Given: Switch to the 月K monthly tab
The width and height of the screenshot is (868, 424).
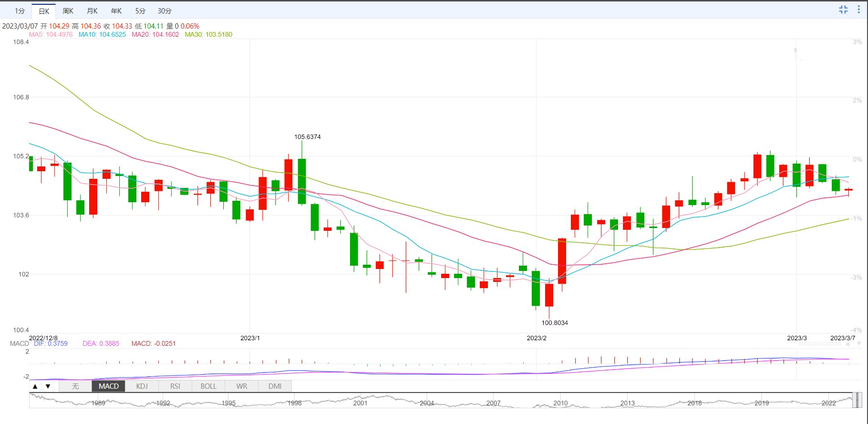Looking at the screenshot, I should pyautogui.click(x=93, y=11).
